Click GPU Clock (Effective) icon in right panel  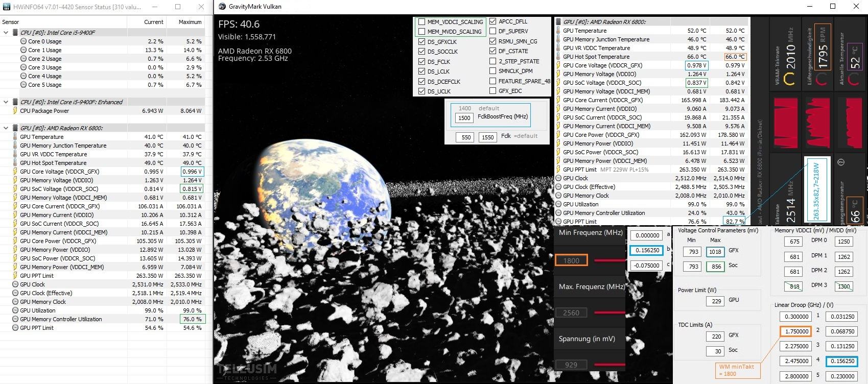click(558, 187)
